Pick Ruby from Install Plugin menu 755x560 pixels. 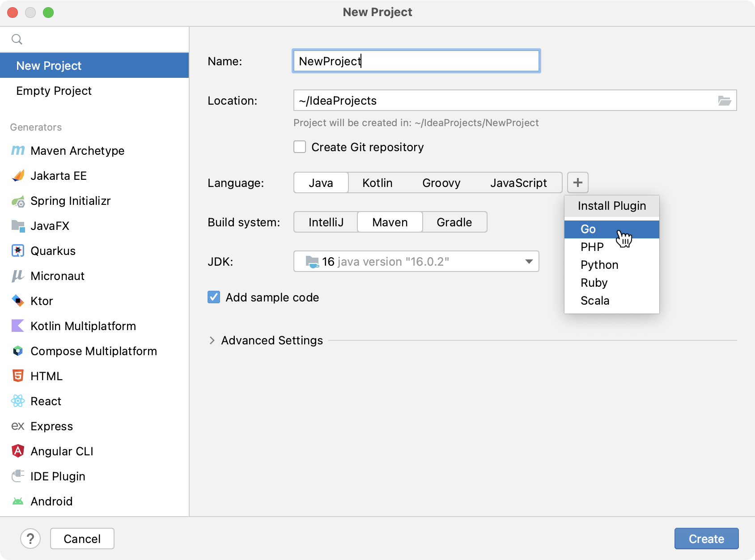(611, 283)
